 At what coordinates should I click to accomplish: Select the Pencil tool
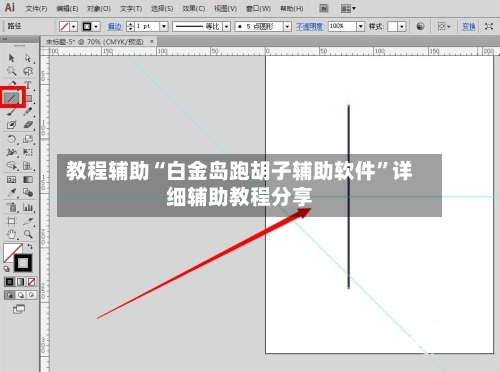pyautogui.click(x=28, y=112)
